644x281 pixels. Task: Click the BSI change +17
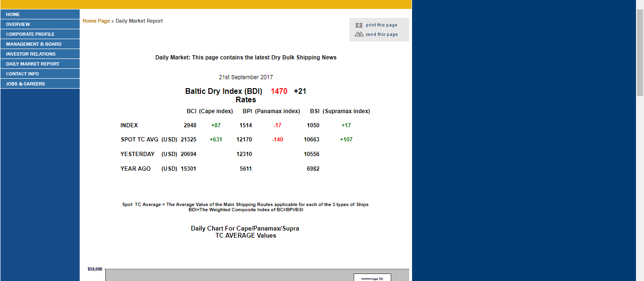(x=346, y=125)
